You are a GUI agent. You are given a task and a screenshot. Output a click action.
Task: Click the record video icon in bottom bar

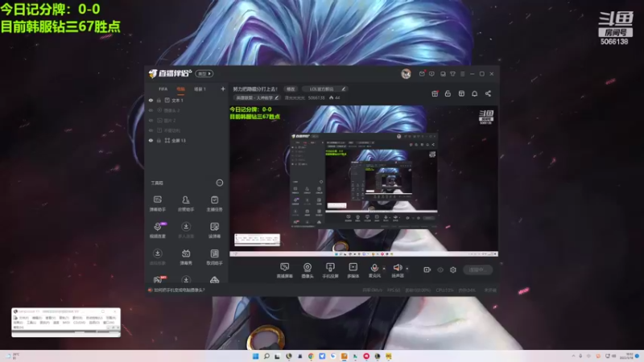pos(427,269)
